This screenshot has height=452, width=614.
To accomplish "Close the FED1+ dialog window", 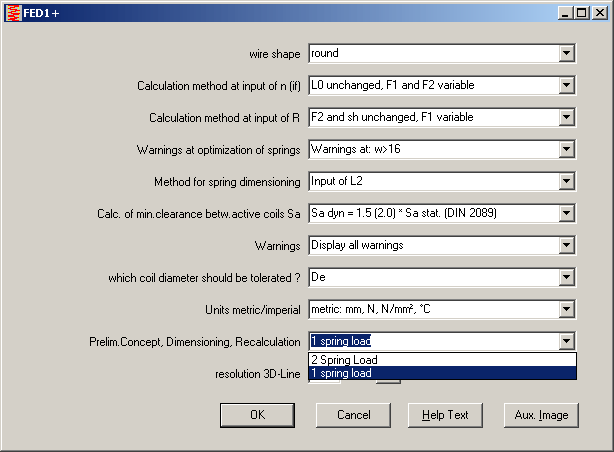I will pyautogui.click(x=599, y=12).
